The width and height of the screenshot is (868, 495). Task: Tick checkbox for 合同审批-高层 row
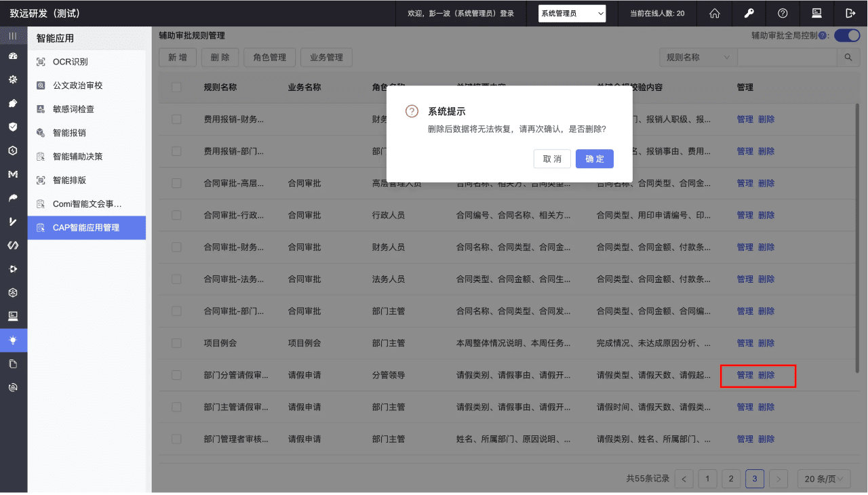click(177, 183)
